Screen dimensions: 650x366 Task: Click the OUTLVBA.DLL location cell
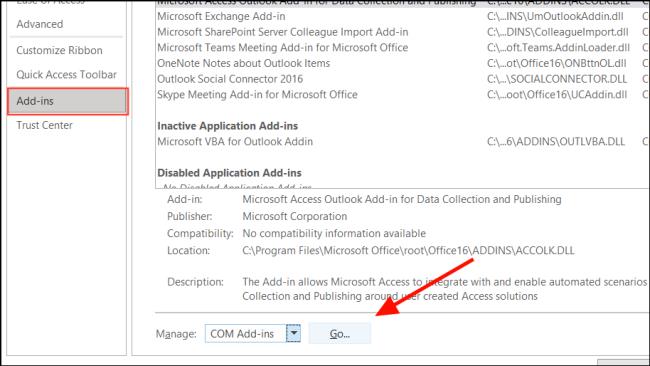coord(555,142)
